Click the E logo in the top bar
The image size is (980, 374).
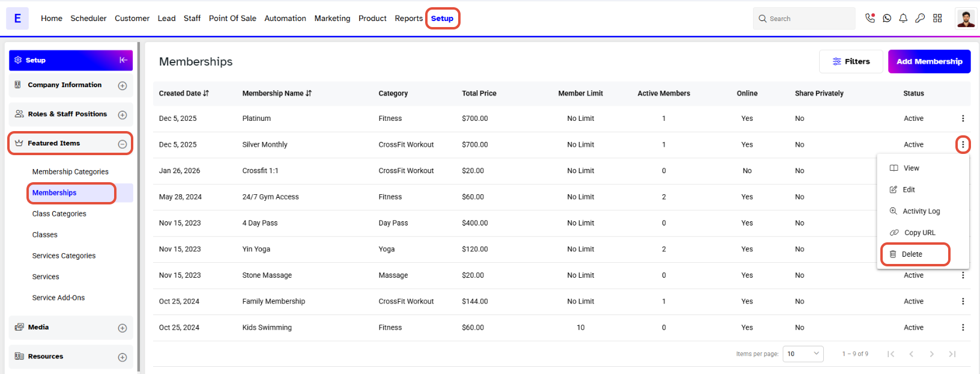point(17,18)
